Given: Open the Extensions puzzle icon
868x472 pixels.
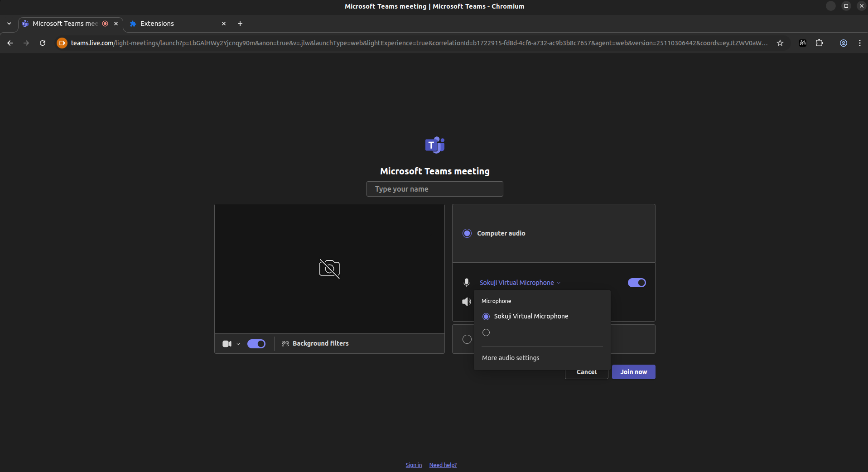Looking at the screenshot, I should point(820,43).
